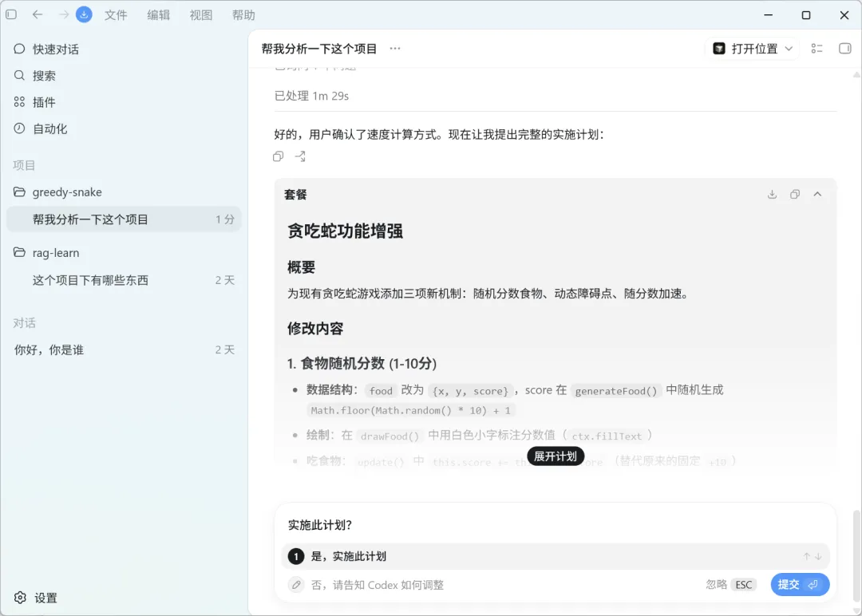The height and width of the screenshot is (616, 862).
Task: Open the 打开位置 dropdown
Action: tap(752, 49)
